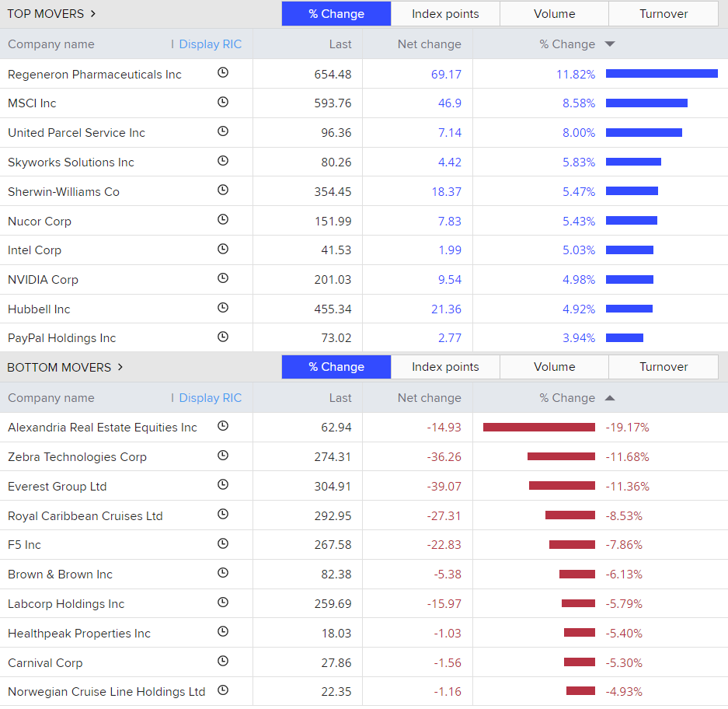Click the clock icon beside Regeneron Pharmaceuticals Inc
The height and width of the screenshot is (709, 728).
click(x=223, y=73)
